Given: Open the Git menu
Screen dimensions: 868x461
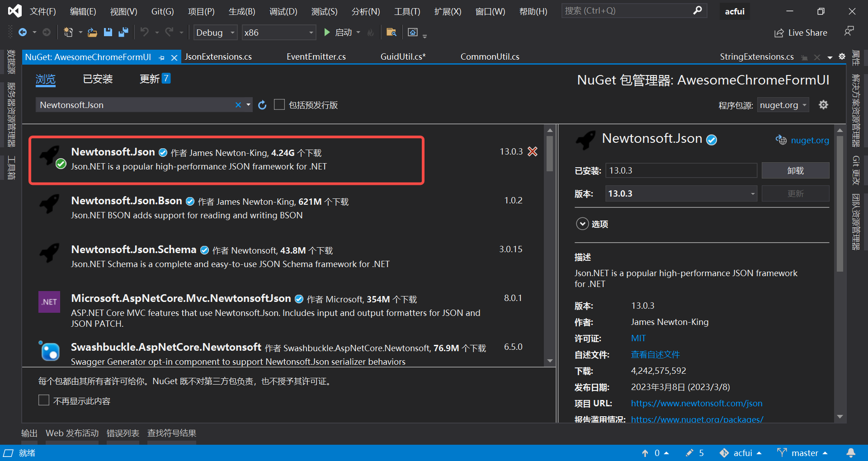Looking at the screenshot, I should (162, 11).
